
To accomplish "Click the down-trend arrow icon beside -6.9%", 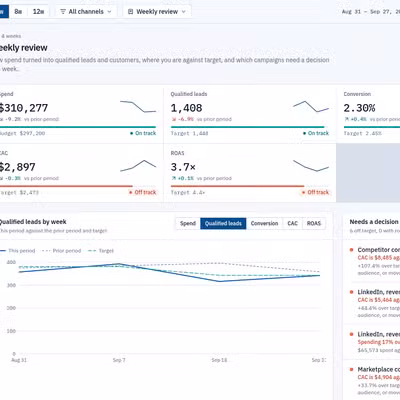I will 174,119.
